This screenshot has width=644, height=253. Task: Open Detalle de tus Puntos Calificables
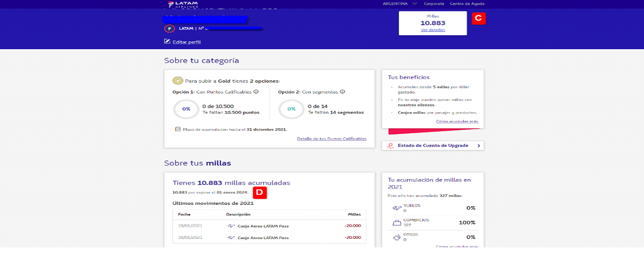click(x=332, y=139)
